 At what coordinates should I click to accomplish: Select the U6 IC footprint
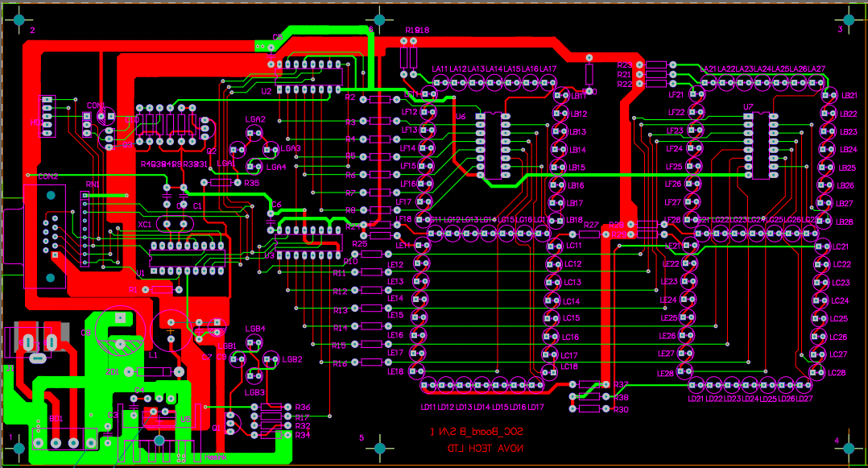point(492,145)
